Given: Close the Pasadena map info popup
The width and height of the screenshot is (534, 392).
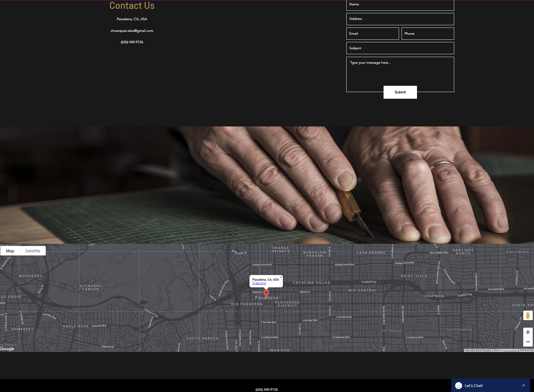Looking at the screenshot, I should point(281,277).
